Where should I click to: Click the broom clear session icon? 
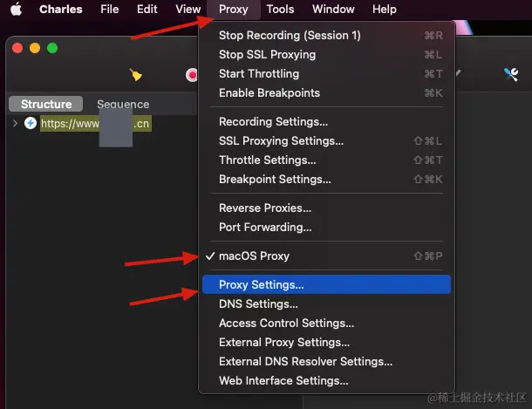click(x=136, y=75)
